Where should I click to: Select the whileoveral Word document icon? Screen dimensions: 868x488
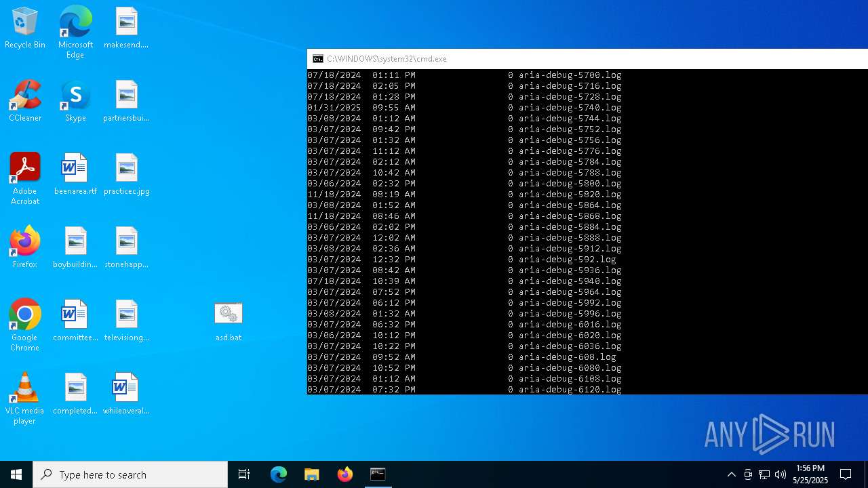pos(126,394)
